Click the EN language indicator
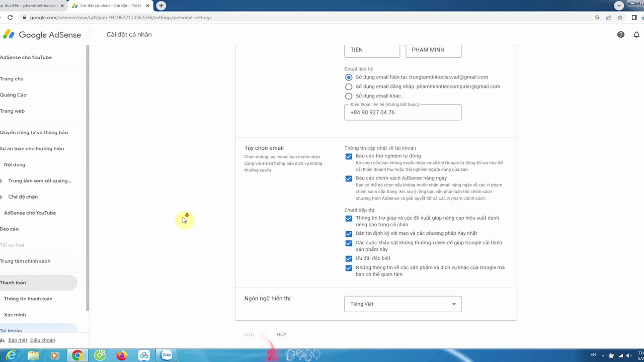 click(x=593, y=355)
